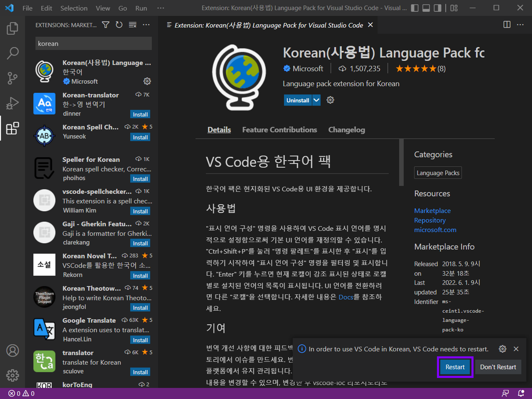Image resolution: width=532 pixels, height=399 pixels.
Task: Open the View menu
Action: [x=103, y=8]
